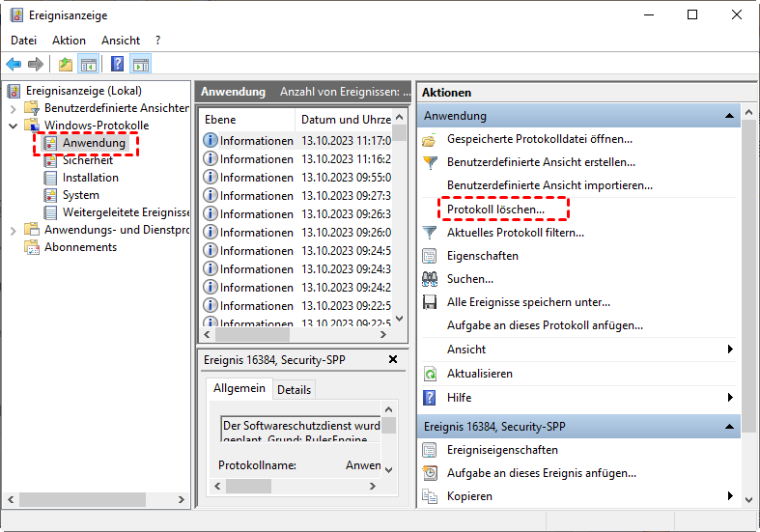This screenshot has width=760, height=532.
Task: Sort by Datum und Uhrzeit column header
Action: pos(345,120)
